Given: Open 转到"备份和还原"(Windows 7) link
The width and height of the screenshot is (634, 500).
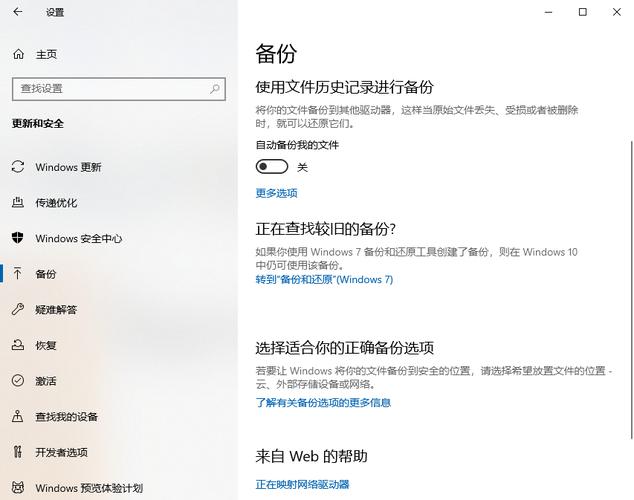Looking at the screenshot, I should (x=324, y=279).
